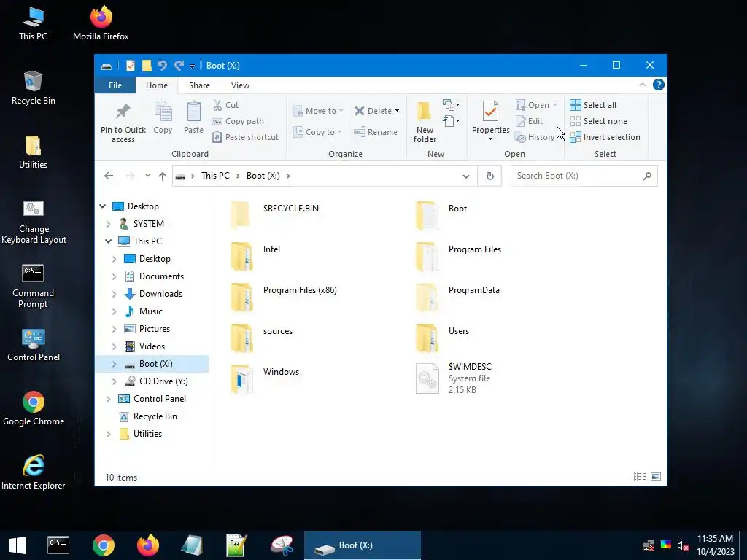Select the $WIMDESC system file
The width and height of the screenshot is (747, 560).
point(454,378)
